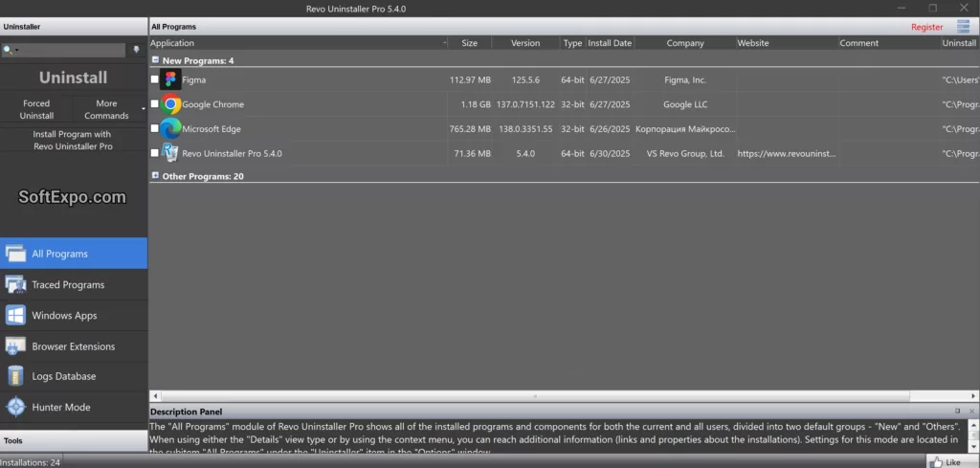The height and width of the screenshot is (468, 980).
Task: Select the Revo Uninstaller Pro 5.4.0 name
Action: [x=232, y=153]
